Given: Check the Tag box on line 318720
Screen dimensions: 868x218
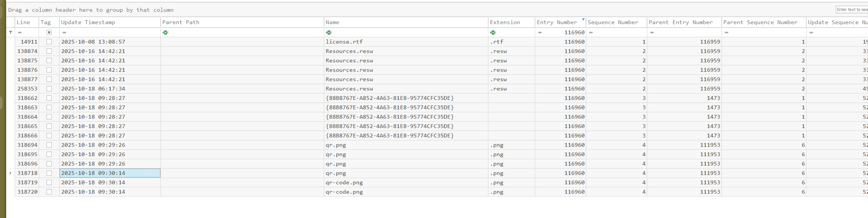Looking at the screenshot, I should (49, 192).
